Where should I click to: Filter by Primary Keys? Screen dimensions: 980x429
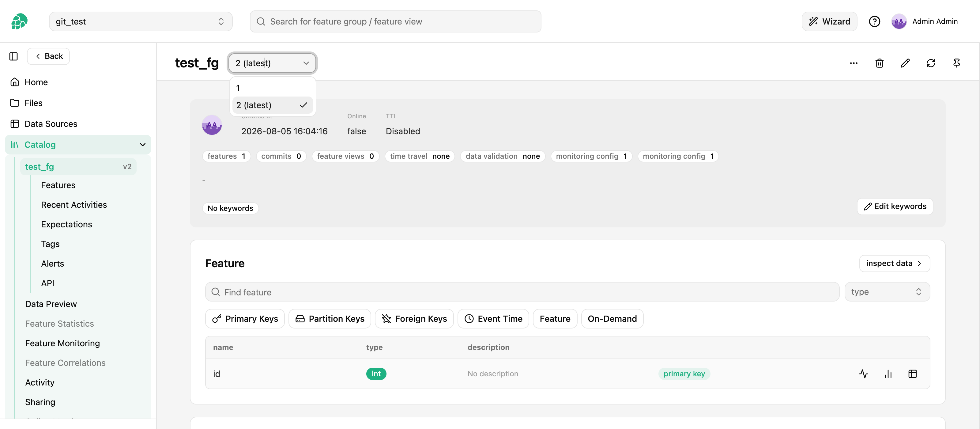tap(245, 319)
